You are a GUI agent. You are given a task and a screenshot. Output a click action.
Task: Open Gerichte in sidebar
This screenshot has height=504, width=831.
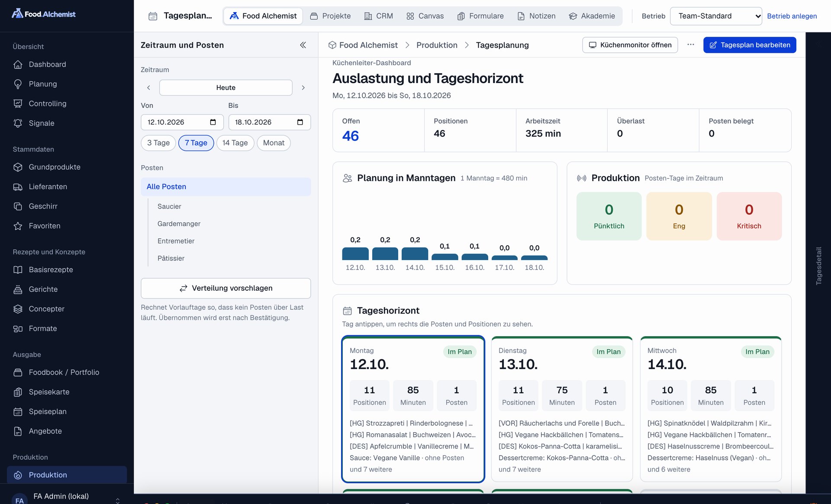(67, 289)
